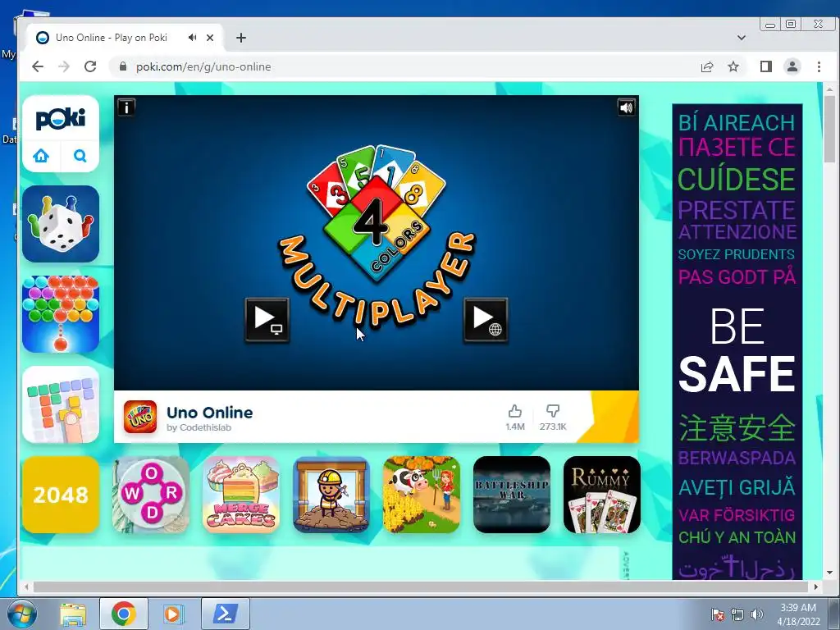Viewport: 840px width, 630px height.
Task: View site security lock icon
Action: click(x=123, y=66)
